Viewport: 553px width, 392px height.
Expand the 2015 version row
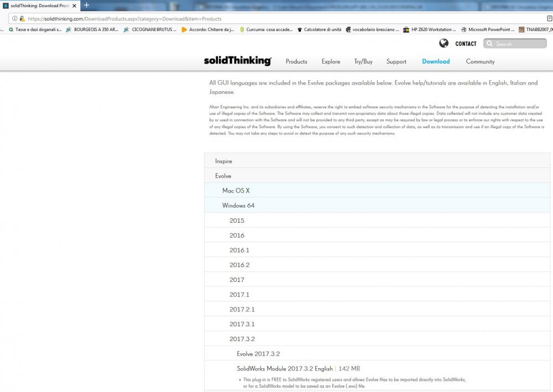[377, 220]
